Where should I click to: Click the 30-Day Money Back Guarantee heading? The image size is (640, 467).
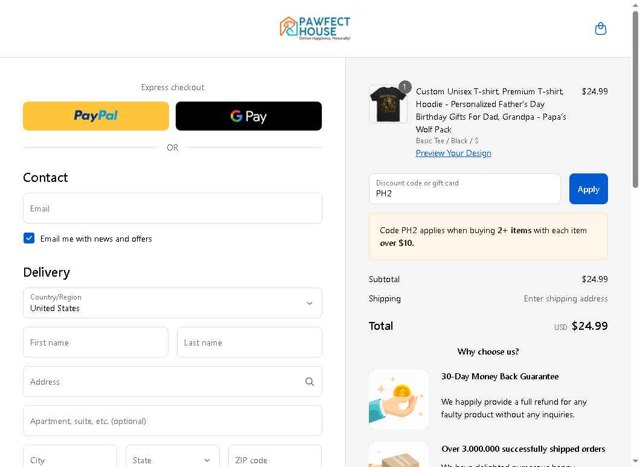500,376
